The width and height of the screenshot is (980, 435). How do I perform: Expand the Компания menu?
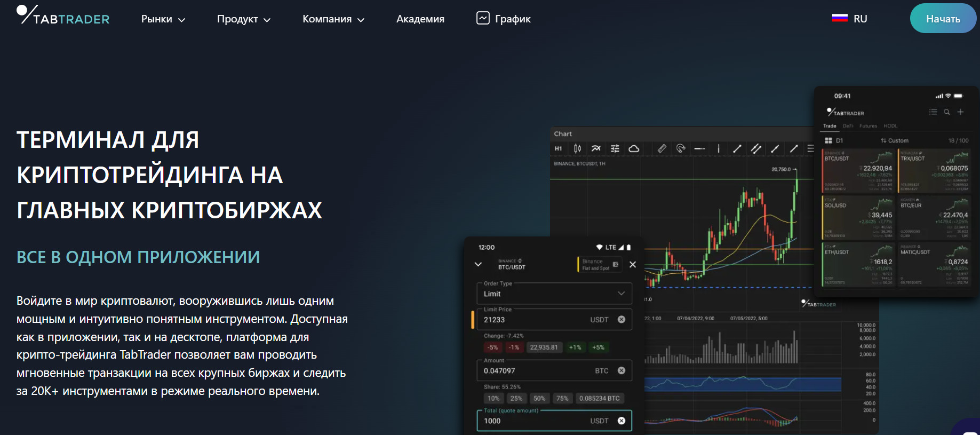(x=333, y=19)
